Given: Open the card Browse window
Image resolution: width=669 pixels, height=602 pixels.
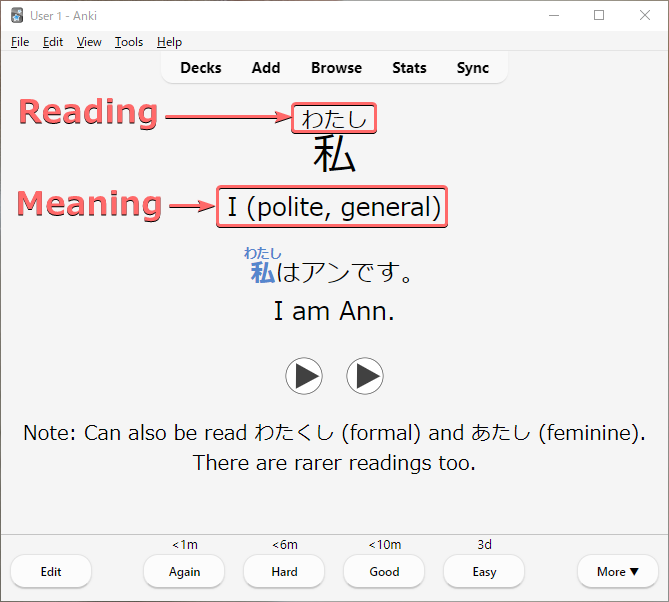Looking at the screenshot, I should pyautogui.click(x=336, y=68).
